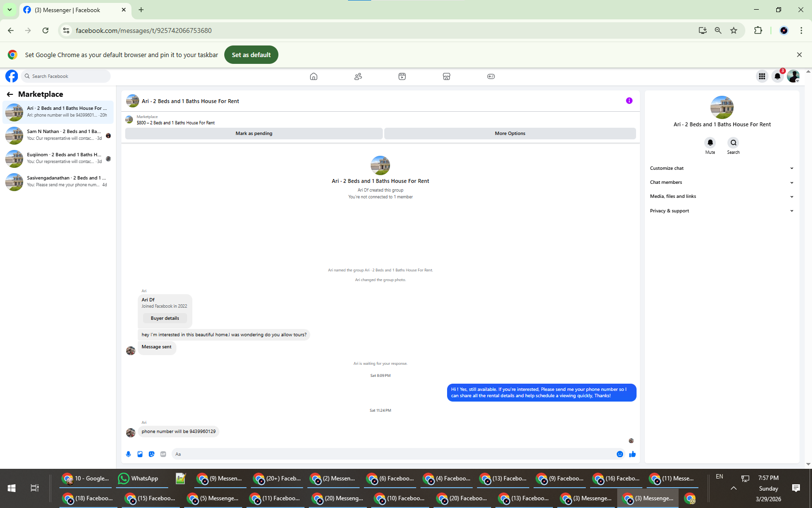Open notifications bell with badge

click(x=778, y=76)
